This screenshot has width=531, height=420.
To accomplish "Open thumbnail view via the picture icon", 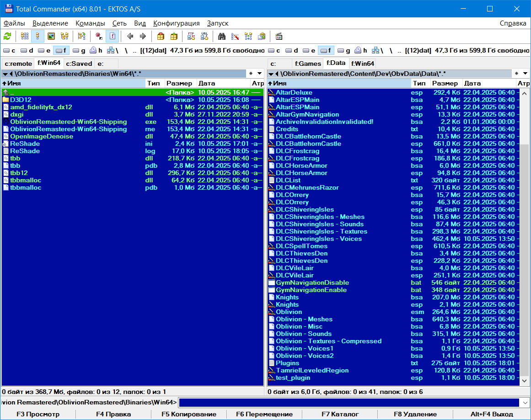I will click(51, 36).
